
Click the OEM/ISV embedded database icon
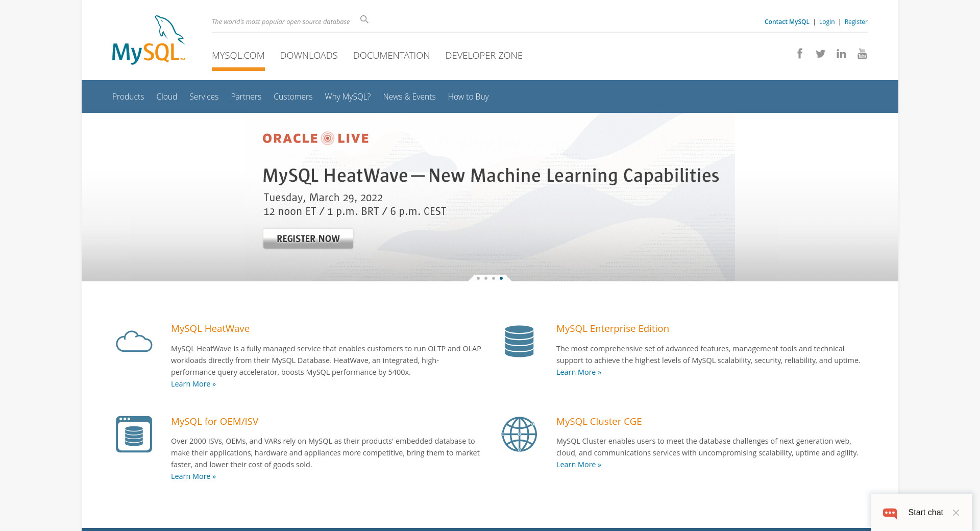click(x=134, y=434)
